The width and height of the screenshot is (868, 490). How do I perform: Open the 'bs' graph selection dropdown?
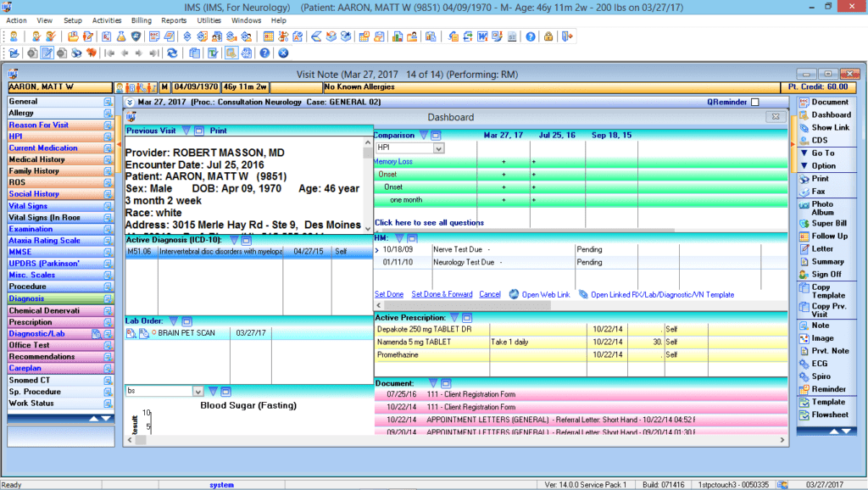[x=198, y=392]
